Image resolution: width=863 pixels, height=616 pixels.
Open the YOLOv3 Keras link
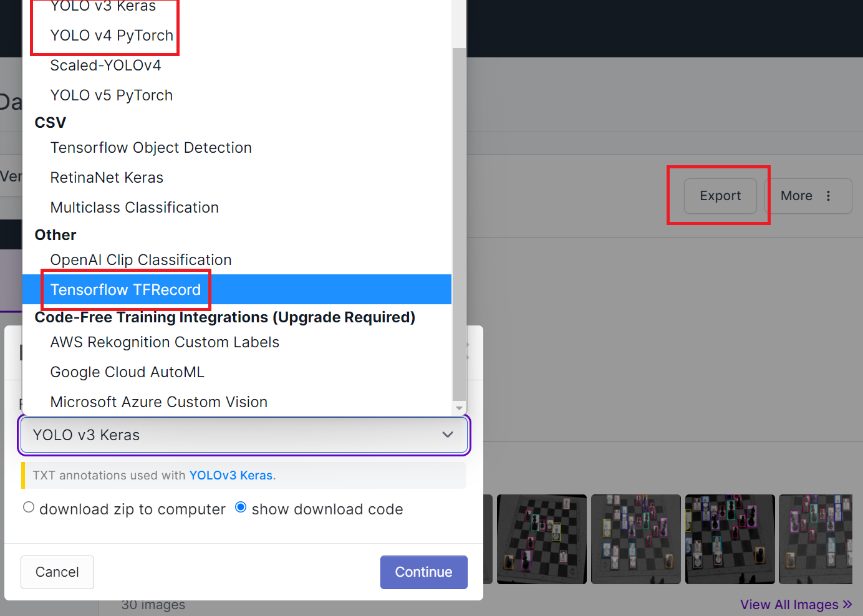[x=231, y=475]
